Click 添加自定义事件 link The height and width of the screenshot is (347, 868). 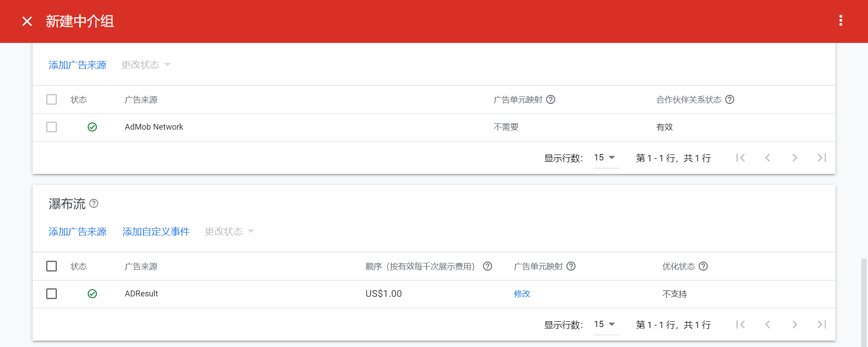pos(156,232)
